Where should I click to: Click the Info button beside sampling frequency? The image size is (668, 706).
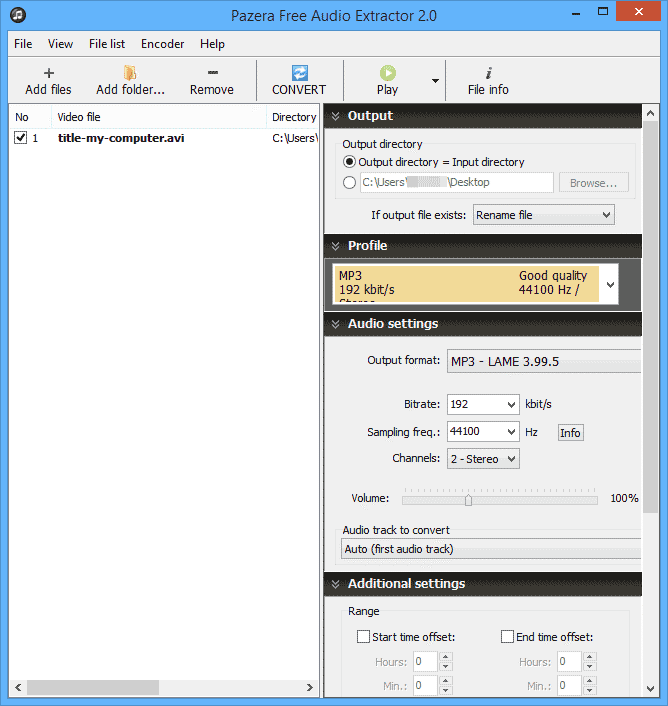(x=570, y=433)
